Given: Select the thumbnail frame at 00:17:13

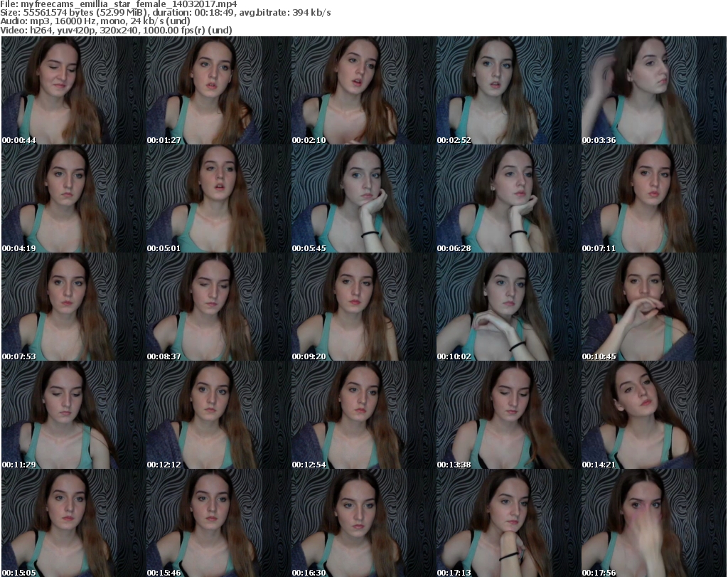Looking at the screenshot, I should pyautogui.click(x=509, y=524).
